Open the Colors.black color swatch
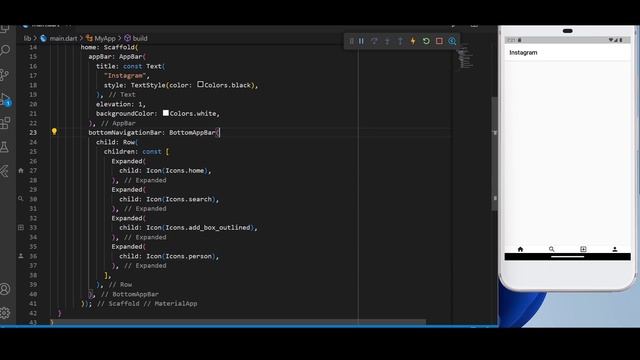The image size is (640, 360). pyautogui.click(x=200, y=84)
